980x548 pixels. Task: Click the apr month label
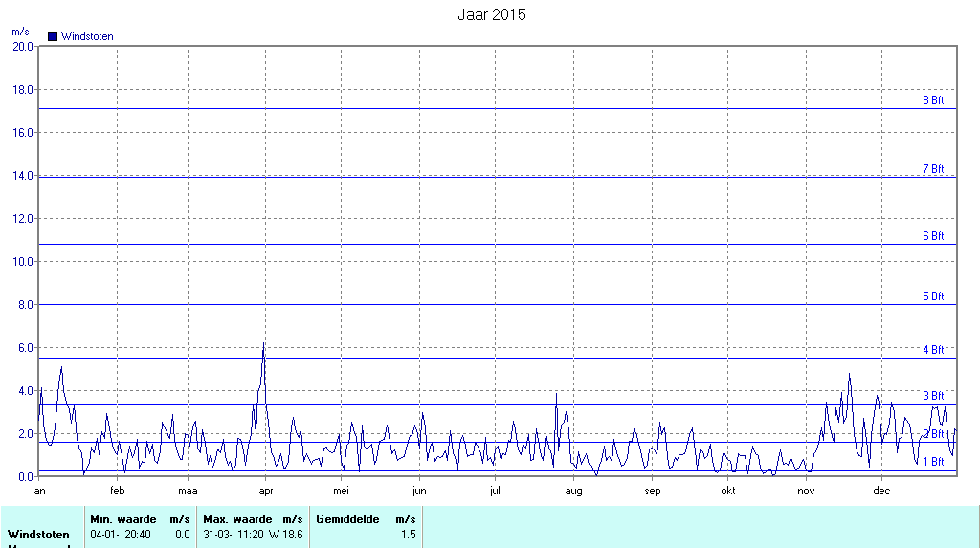(x=266, y=491)
